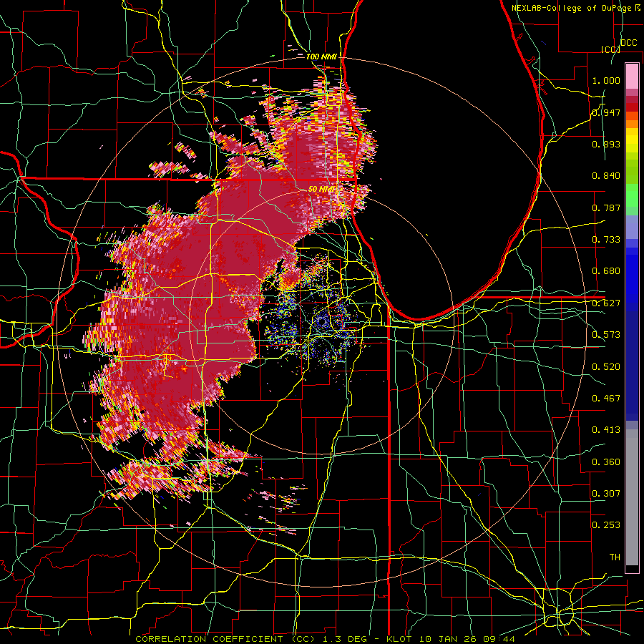Click the 0.467 color scale value
Viewport: 644px width, 644px height.
[606, 398]
